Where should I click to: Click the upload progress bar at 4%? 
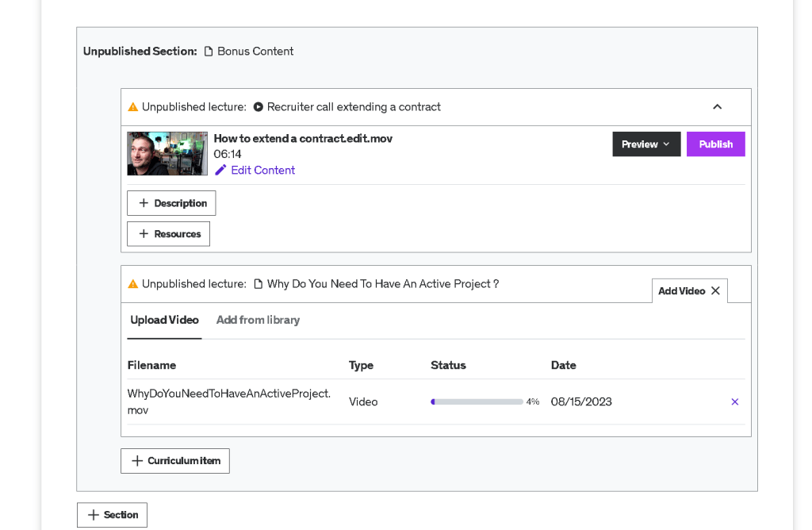[477, 401]
